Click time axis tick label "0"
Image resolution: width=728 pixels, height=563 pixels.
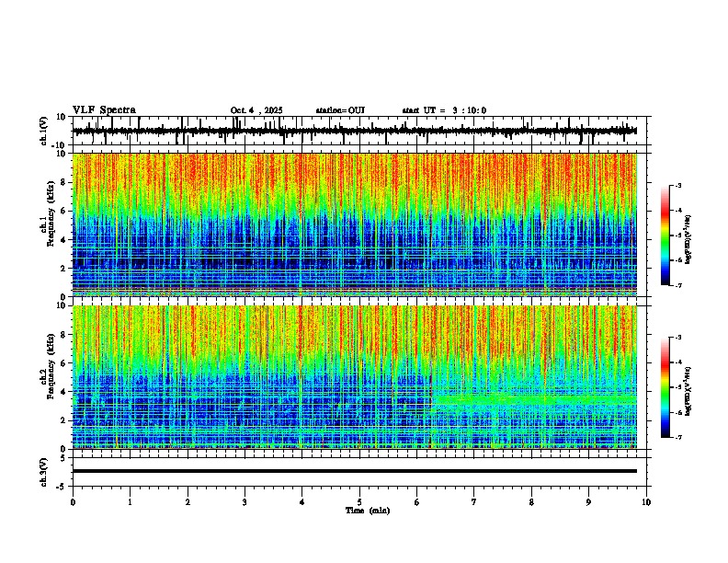[x=73, y=501]
